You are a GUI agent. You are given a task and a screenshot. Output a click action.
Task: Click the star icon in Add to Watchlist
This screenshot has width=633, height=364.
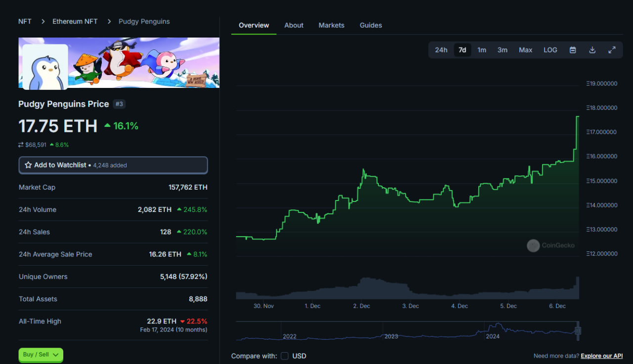click(28, 165)
